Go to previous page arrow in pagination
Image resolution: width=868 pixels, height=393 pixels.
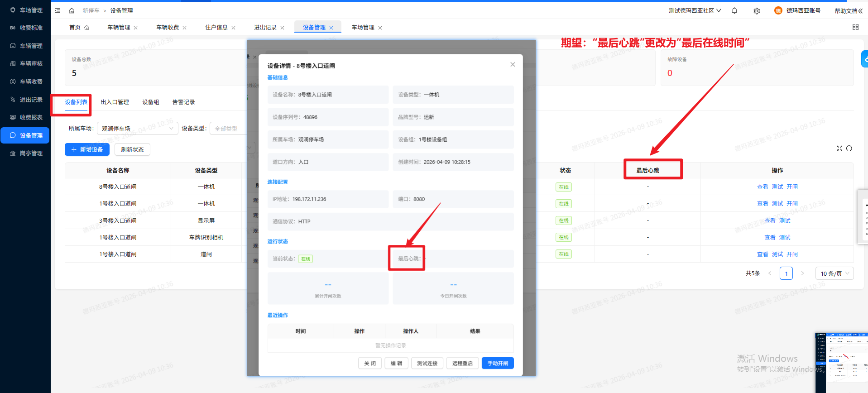click(770, 273)
